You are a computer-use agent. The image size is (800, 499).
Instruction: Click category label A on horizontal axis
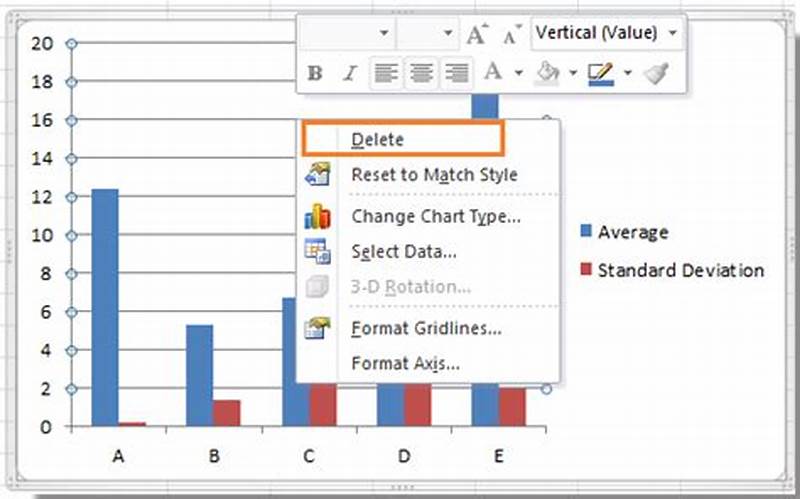118,456
